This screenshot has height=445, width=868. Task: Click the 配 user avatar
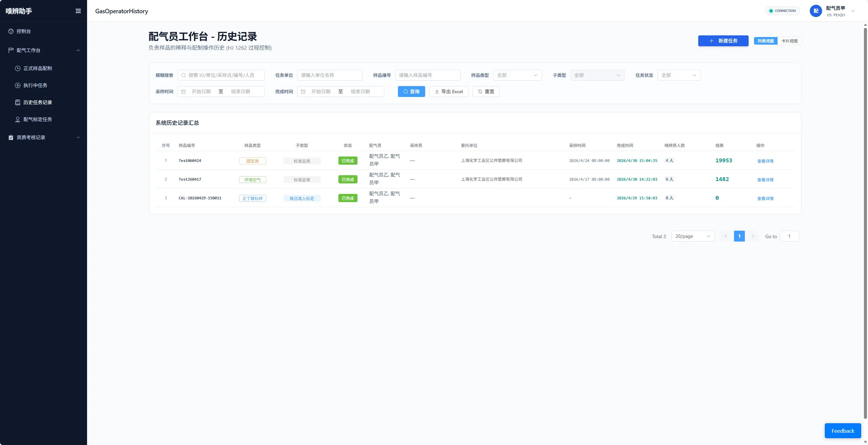click(x=816, y=11)
